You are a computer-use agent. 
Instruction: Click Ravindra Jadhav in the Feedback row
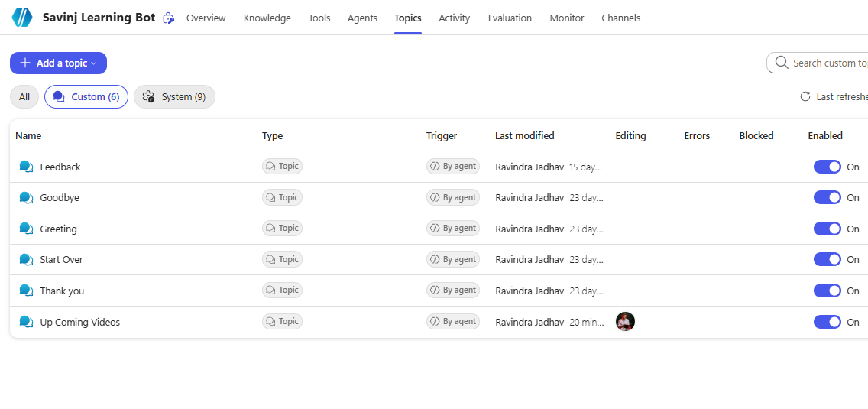click(530, 167)
